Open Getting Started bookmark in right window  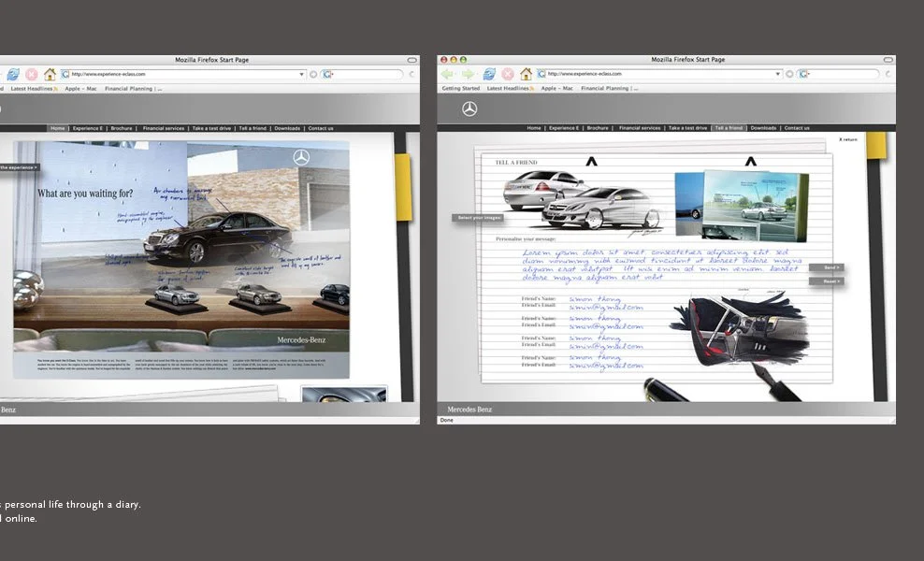point(461,89)
